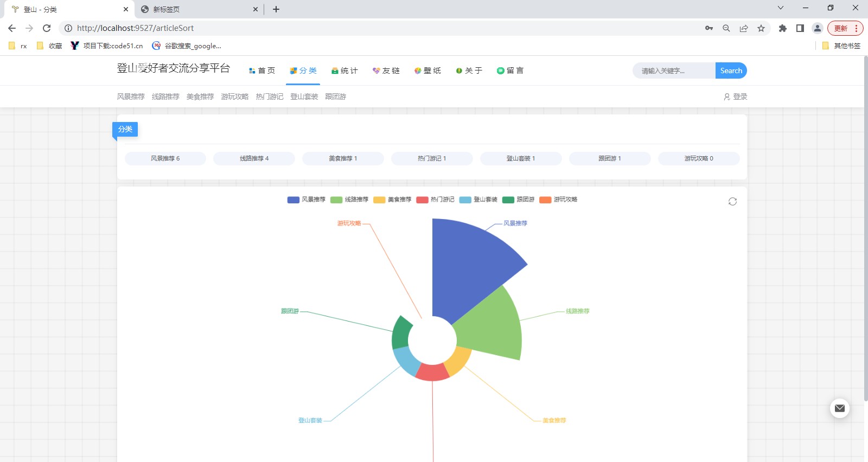The width and height of the screenshot is (868, 462).
Task: Reload the page with refresh icon
Action: click(47, 28)
